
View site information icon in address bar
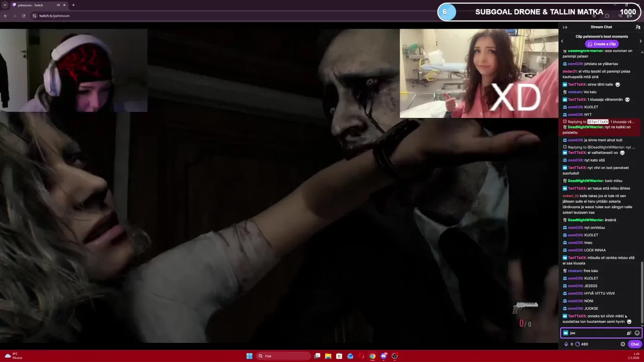click(35, 16)
